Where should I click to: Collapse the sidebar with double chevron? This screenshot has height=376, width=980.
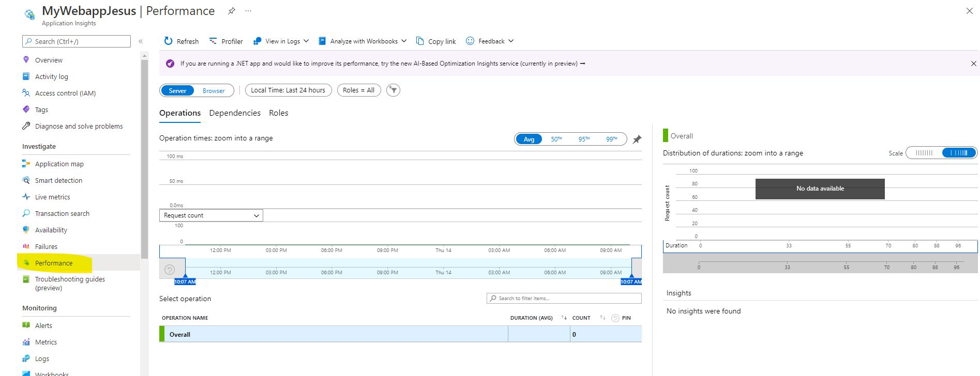point(141,41)
